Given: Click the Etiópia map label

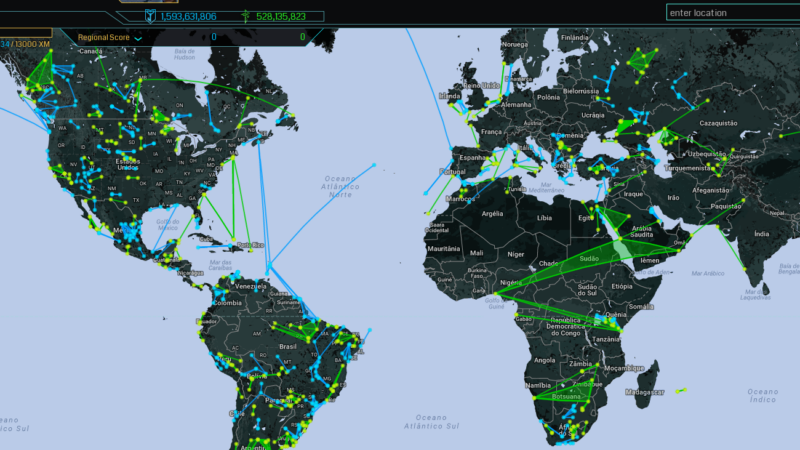Looking at the screenshot, I should (x=621, y=286).
